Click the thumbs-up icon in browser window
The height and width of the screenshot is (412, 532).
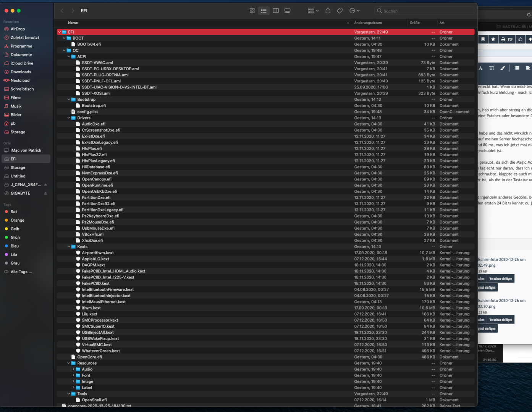tap(521, 39)
